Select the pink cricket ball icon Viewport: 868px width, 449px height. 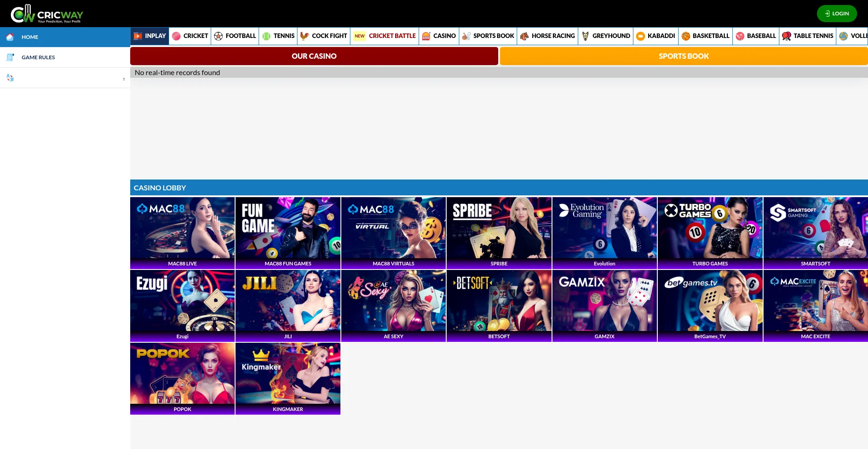tap(176, 36)
